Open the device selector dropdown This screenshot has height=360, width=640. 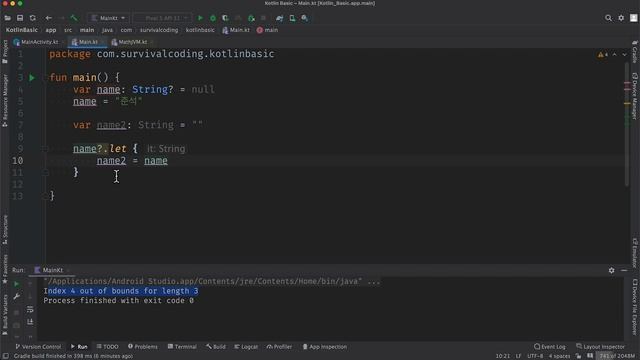click(162, 18)
